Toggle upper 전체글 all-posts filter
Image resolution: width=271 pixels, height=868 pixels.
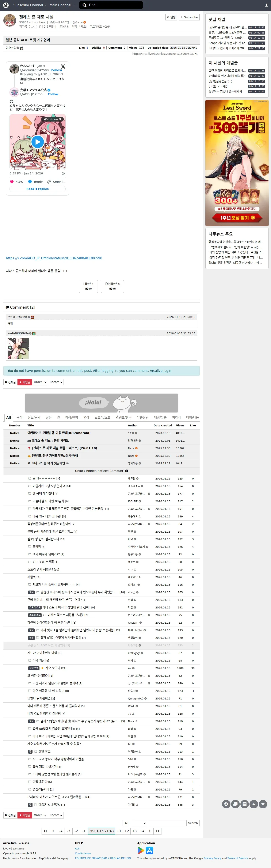(11, 382)
